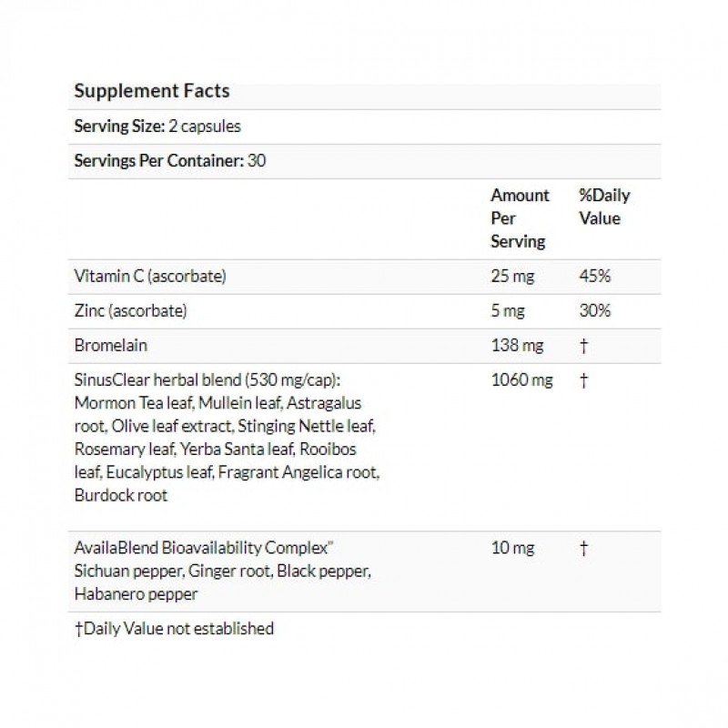
Task: Click the 1060 mg herbal blend amount
Action: [521, 380]
